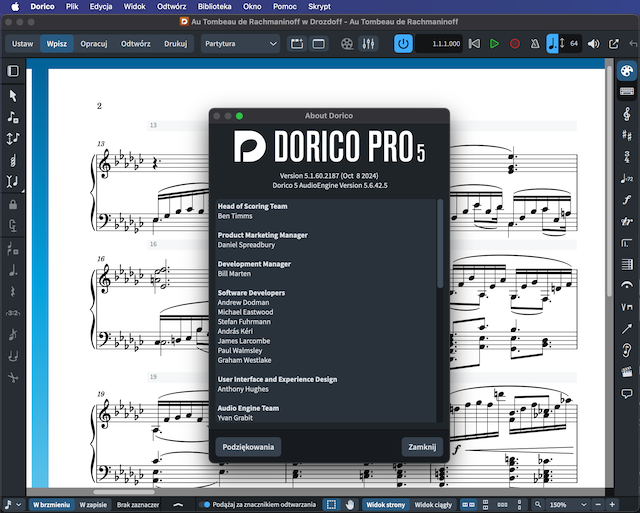Open the Mixer faders icon
The width and height of the screenshot is (640, 513).
[368, 44]
